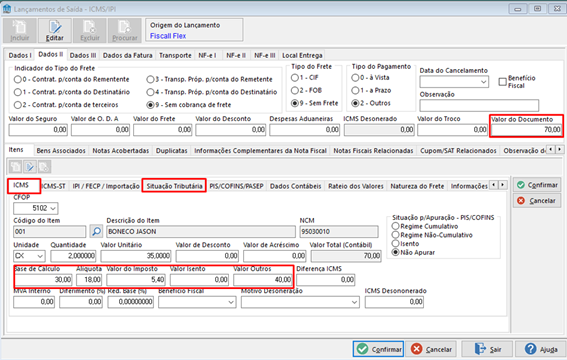Image resolution: width=567 pixels, height=360 pixels.
Task: Click the Observação text field
Action: (479, 106)
